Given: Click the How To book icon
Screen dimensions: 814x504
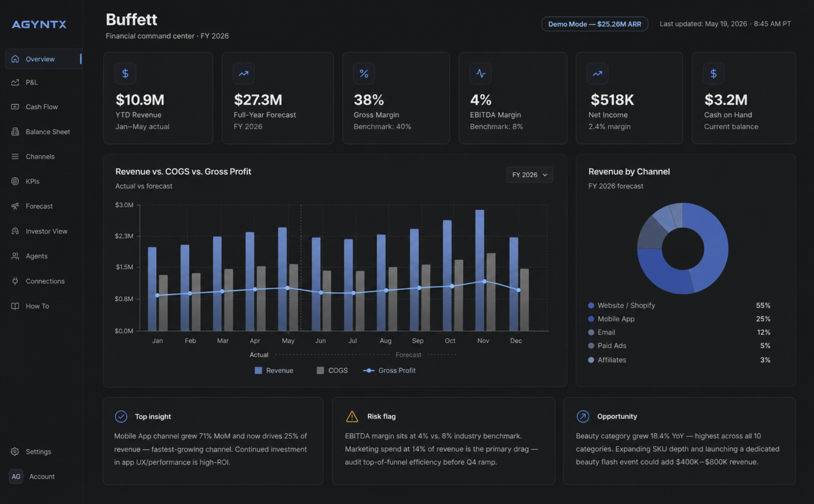Looking at the screenshot, I should coord(15,306).
